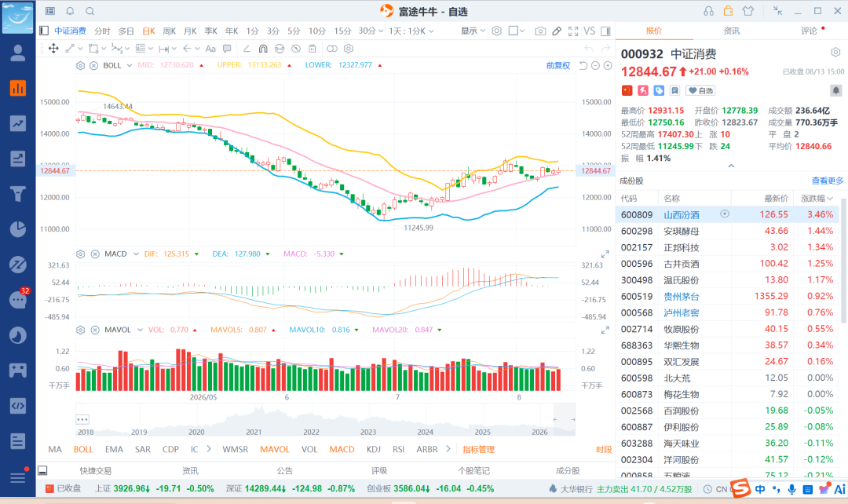
Task: Open the search magnifier icon
Action: click(90, 11)
